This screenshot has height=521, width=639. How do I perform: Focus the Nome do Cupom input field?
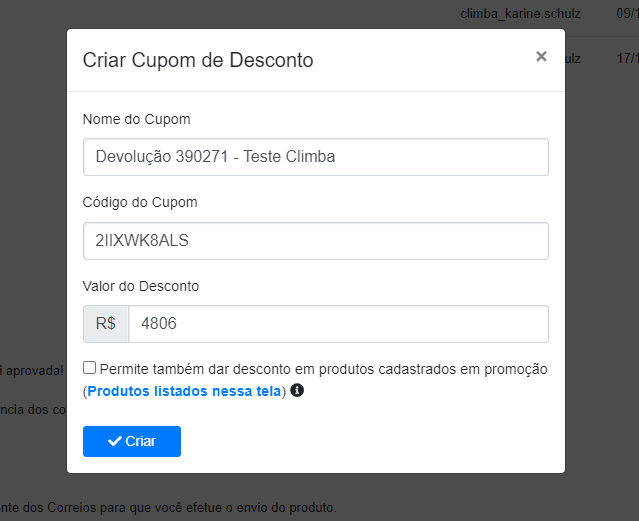(316, 157)
